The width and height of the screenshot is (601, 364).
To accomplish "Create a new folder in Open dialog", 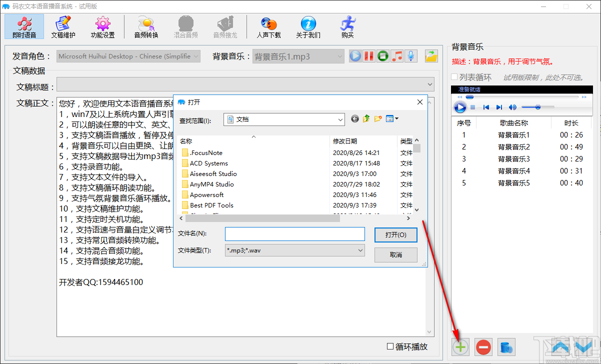I will click(x=378, y=119).
